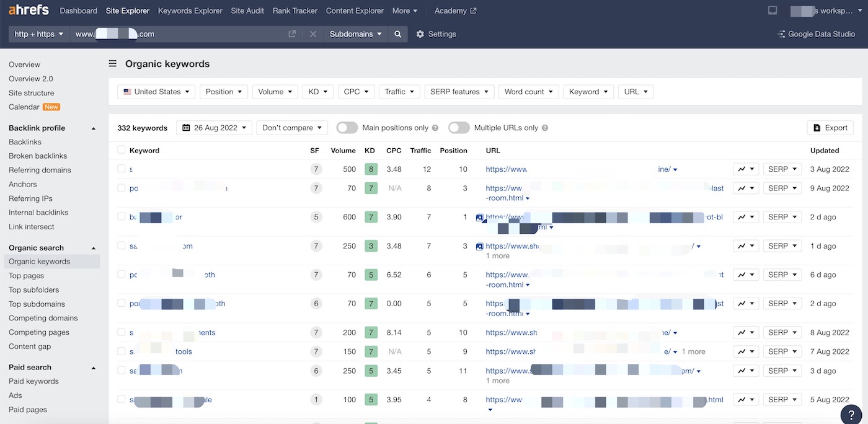Open the target URL in new tab icon
Image resolution: width=868 pixels, height=424 pixels.
(x=292, y=34)
